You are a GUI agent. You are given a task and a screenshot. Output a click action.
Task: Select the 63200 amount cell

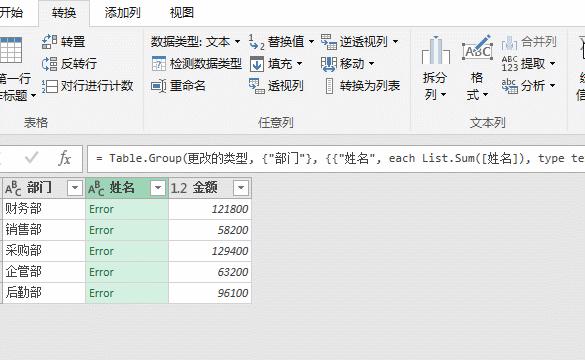tap(210, 272)
